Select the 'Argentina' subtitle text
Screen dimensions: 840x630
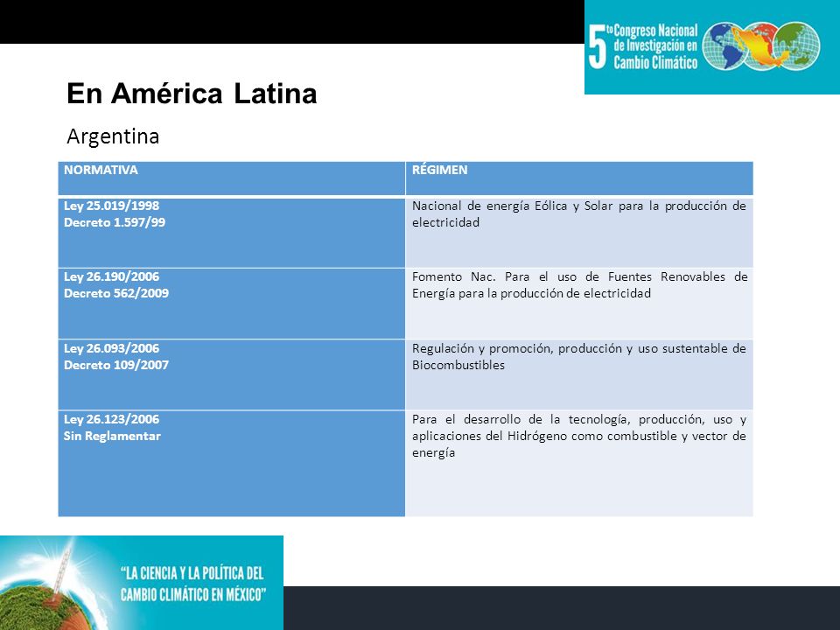coord(113,136)
